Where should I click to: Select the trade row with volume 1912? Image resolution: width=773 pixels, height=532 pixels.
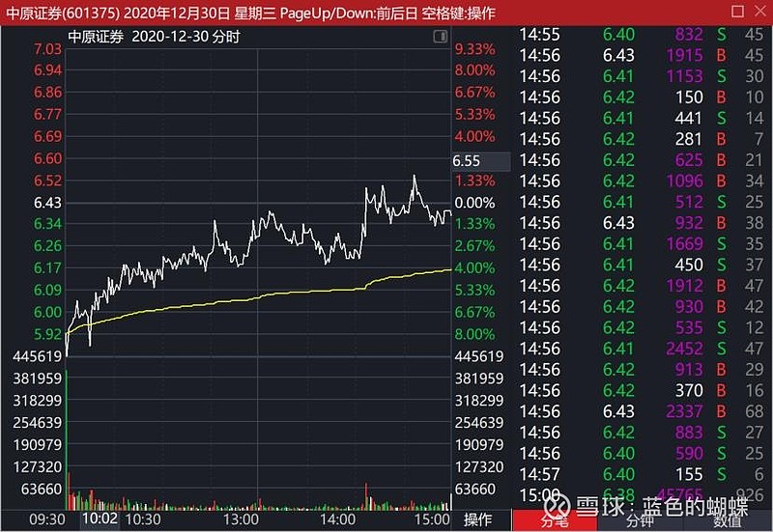click(x=642, y=286)
